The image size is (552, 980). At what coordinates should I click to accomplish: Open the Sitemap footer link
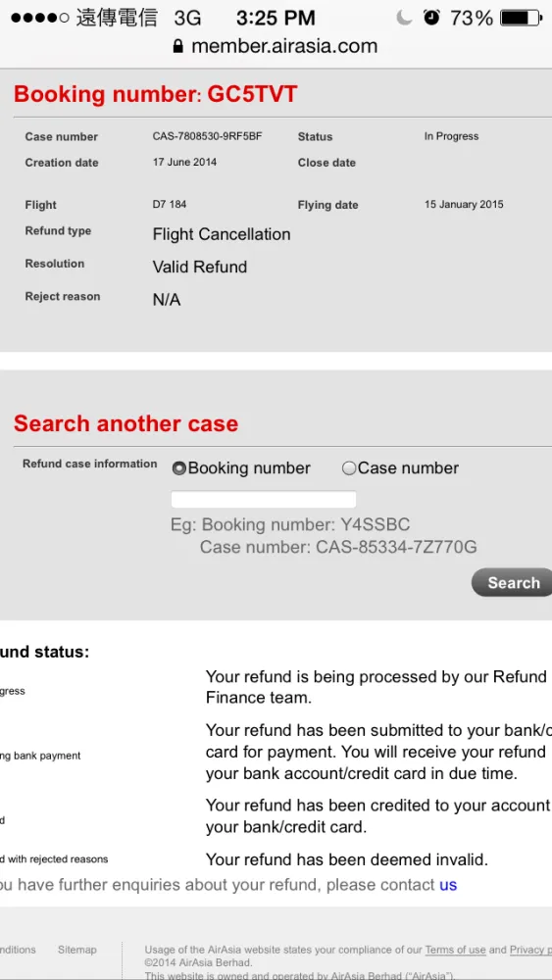point(77,950)
